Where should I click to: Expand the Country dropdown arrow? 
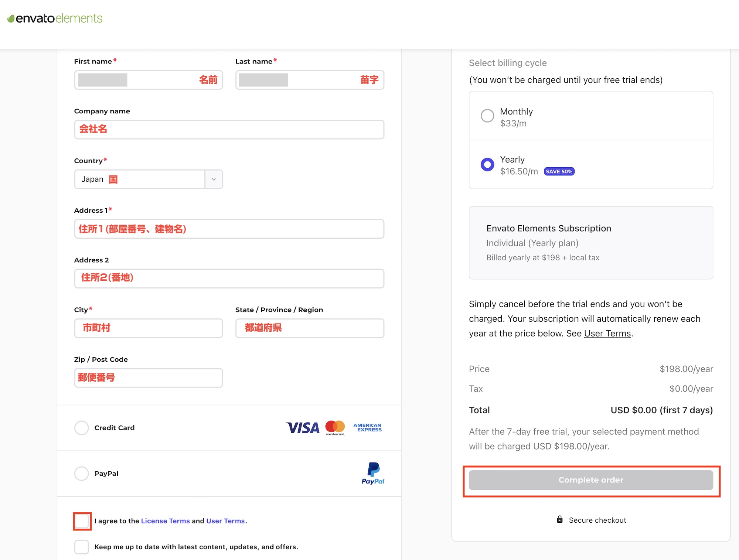pos(214,179)
